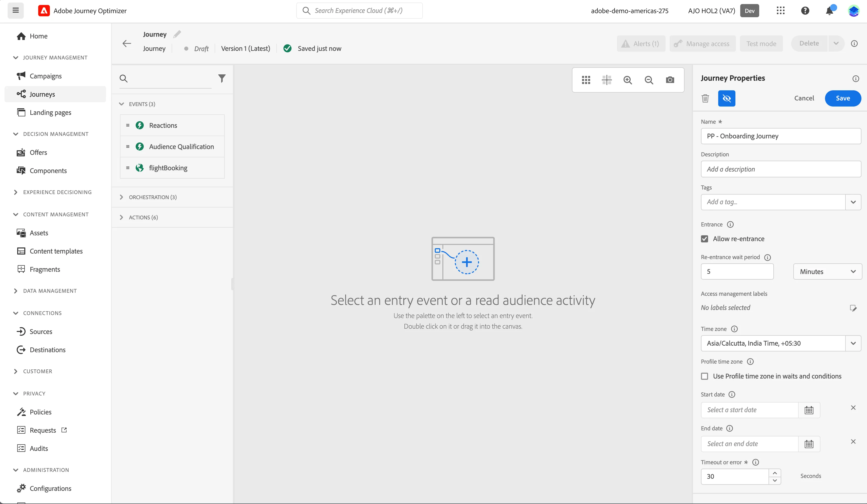Go back using the left arrow

point(127,43)
